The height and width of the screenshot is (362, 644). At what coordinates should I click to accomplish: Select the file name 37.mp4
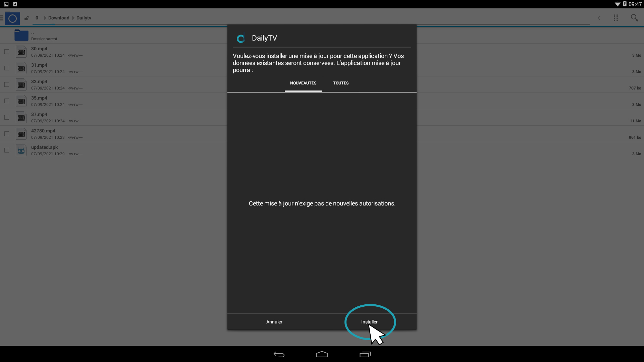pyautogui.click(x=39, y=114)
